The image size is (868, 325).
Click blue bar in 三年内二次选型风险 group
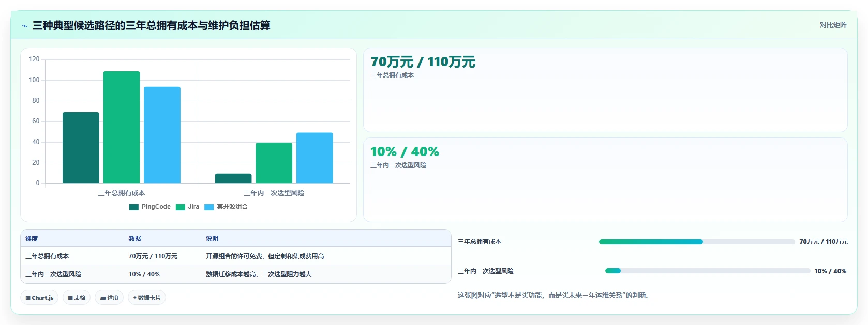(315, 158)
